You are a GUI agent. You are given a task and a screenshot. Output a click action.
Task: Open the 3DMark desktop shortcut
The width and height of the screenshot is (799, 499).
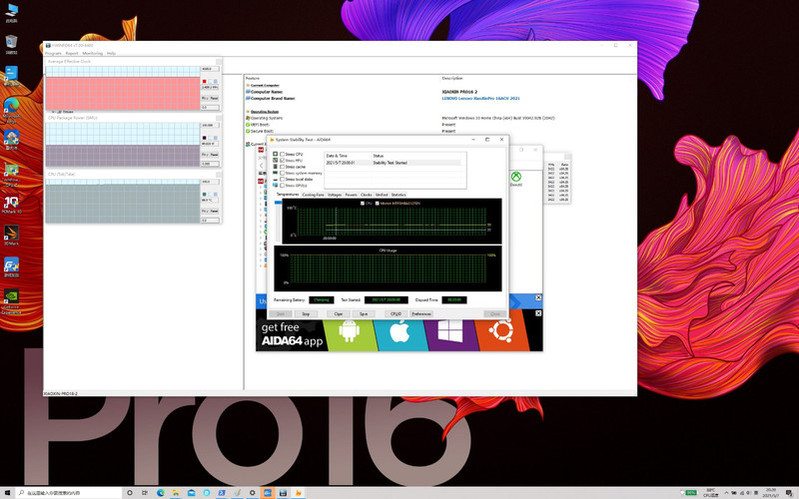click(11, 235)
